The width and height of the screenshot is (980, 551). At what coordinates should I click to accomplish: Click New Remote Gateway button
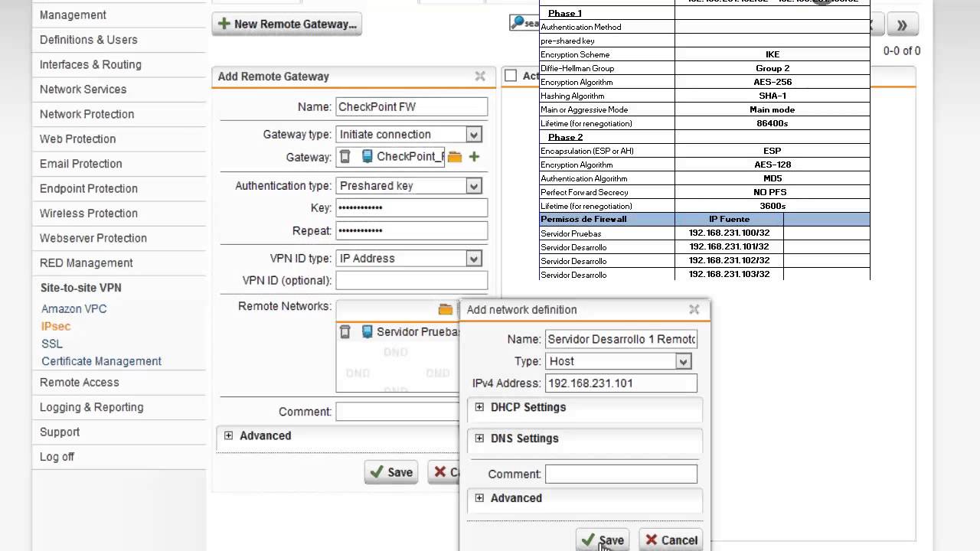point(287,24)
